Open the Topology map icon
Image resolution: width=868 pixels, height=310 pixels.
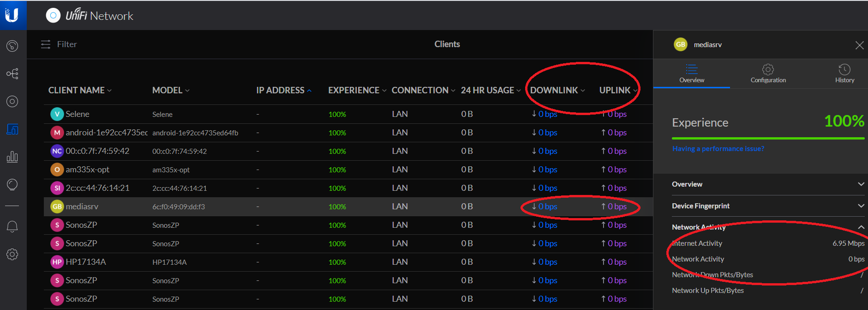(x=12, y=73)
